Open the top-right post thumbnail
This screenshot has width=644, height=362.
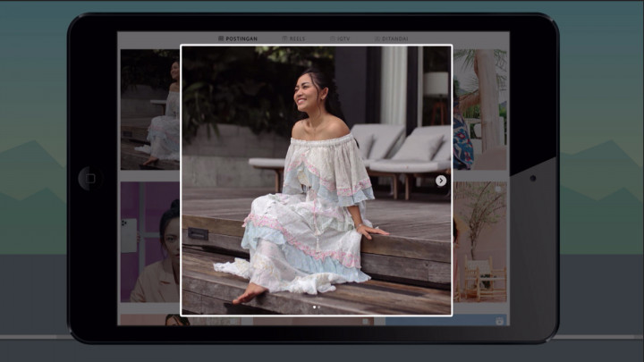[x=480, y=109]
